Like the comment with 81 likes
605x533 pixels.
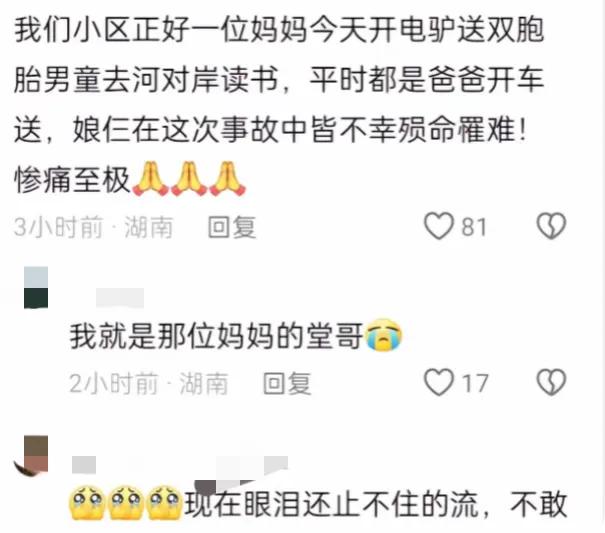[x=439, y=226]
